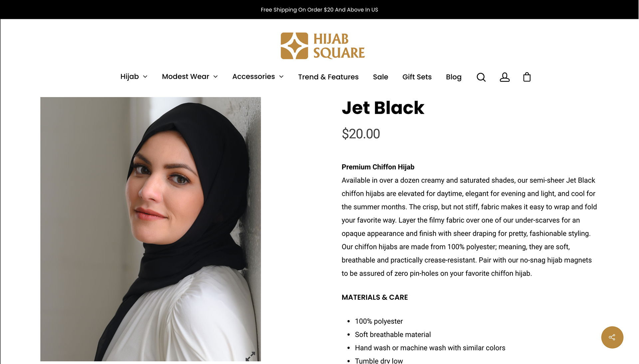This screenshot has height=364, width=639.
Task: Click the Jet Black product title
Action: (383, 108)
